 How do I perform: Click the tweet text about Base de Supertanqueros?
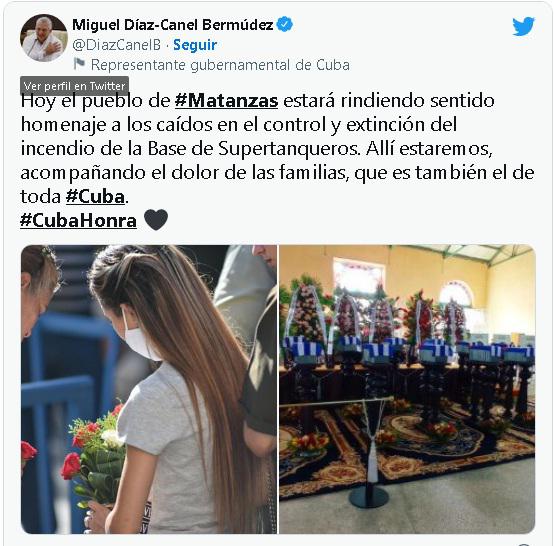coord(277,148)
